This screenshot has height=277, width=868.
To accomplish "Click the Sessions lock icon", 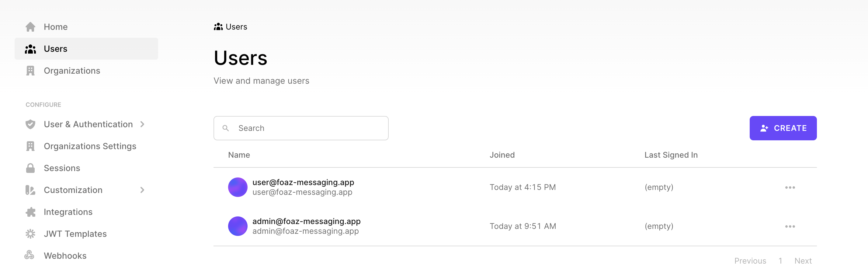I will pyautogui.click(x=30, y=168).
